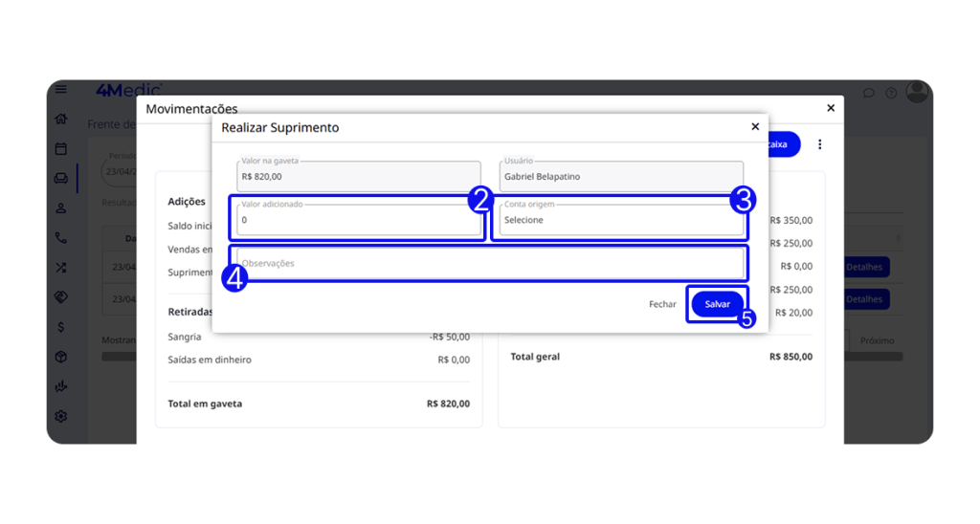Click the Fechar button
Image resolution: width=980 pixels, height=524 pixels.
point(662,304)
